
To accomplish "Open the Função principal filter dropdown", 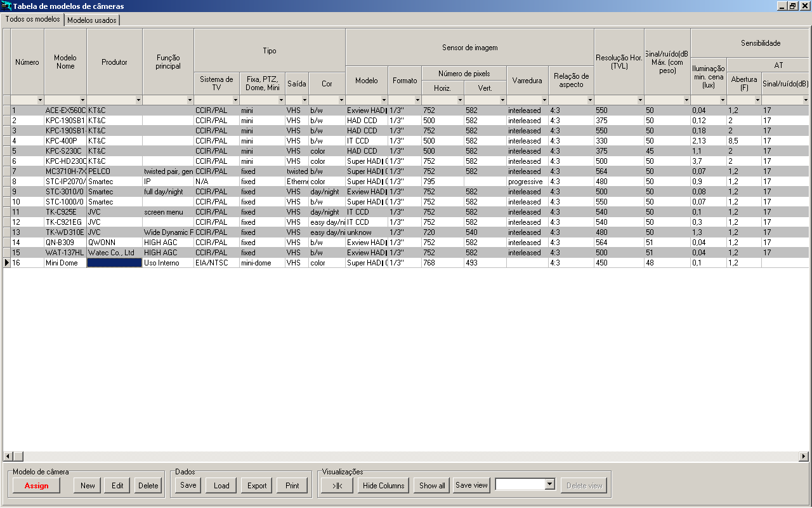I will [190, 100].
